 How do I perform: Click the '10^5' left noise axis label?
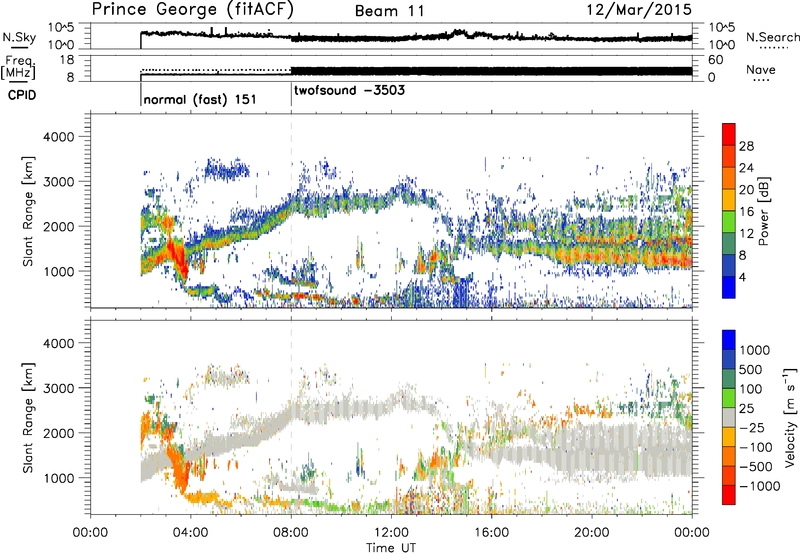[61, 27]
